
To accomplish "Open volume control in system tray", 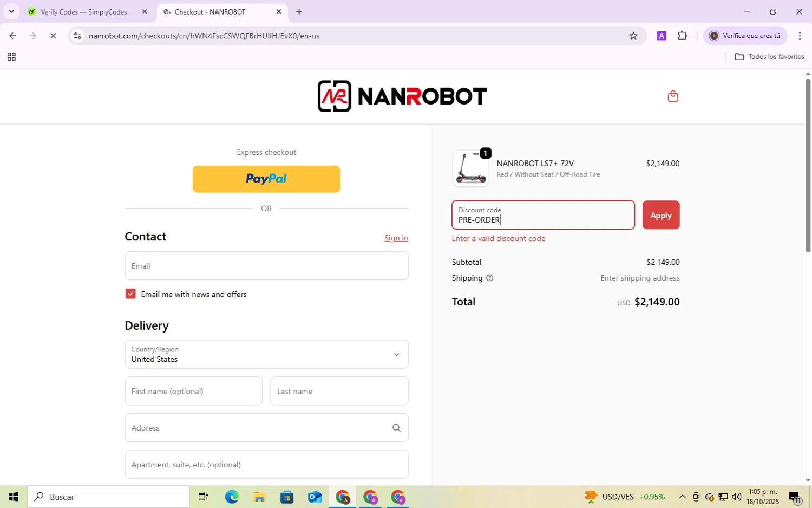I will click(736, 497).
